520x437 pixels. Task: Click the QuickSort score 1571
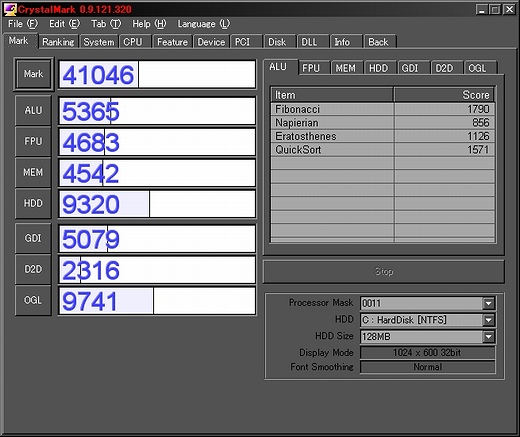(x=478, y=150)
